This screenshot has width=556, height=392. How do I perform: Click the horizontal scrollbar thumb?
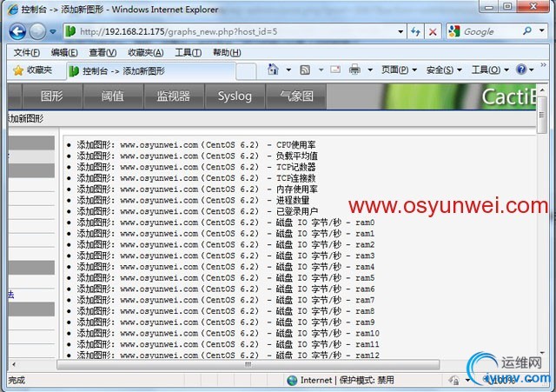click(x=248, y=364)
